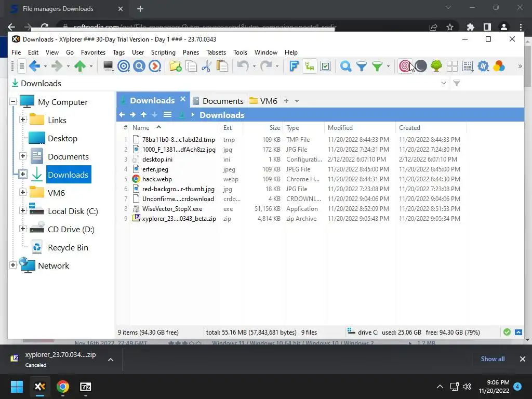Open the File menu
This screenshot has width=532, height=399.
[16, 52]
